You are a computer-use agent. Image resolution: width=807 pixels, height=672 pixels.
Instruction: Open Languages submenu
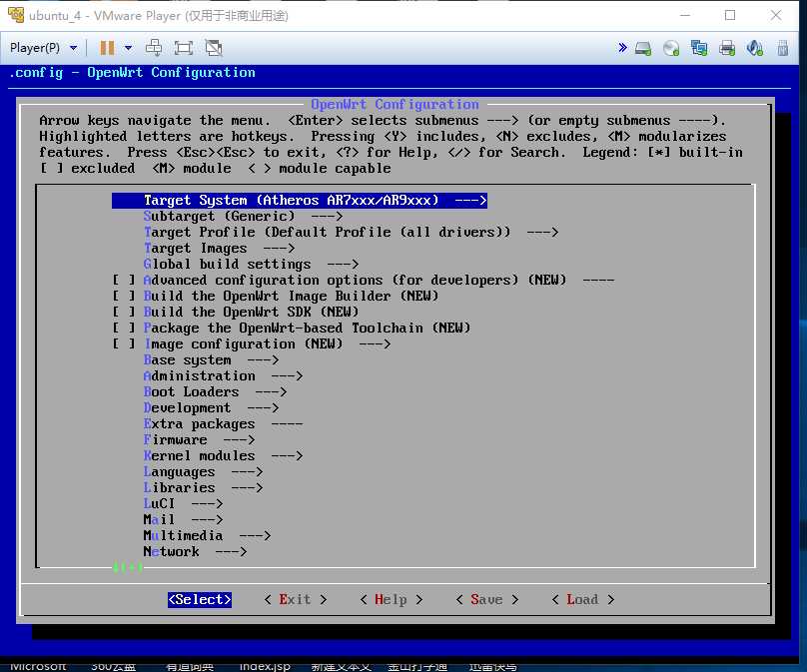(x=204, y=471)
